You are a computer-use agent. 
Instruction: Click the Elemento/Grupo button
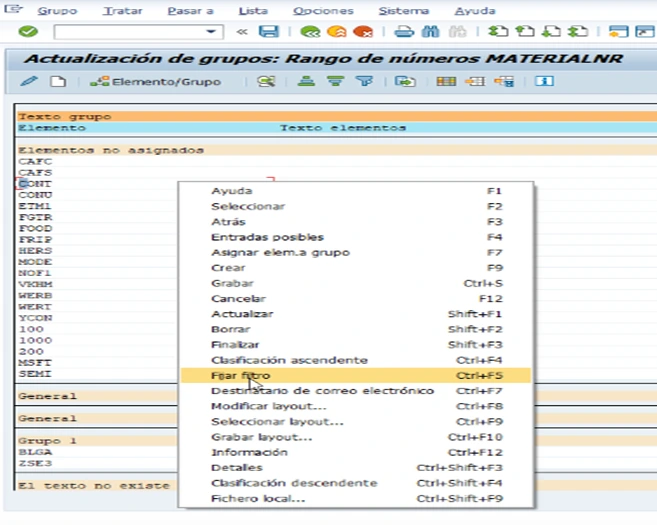pos(155,81)
